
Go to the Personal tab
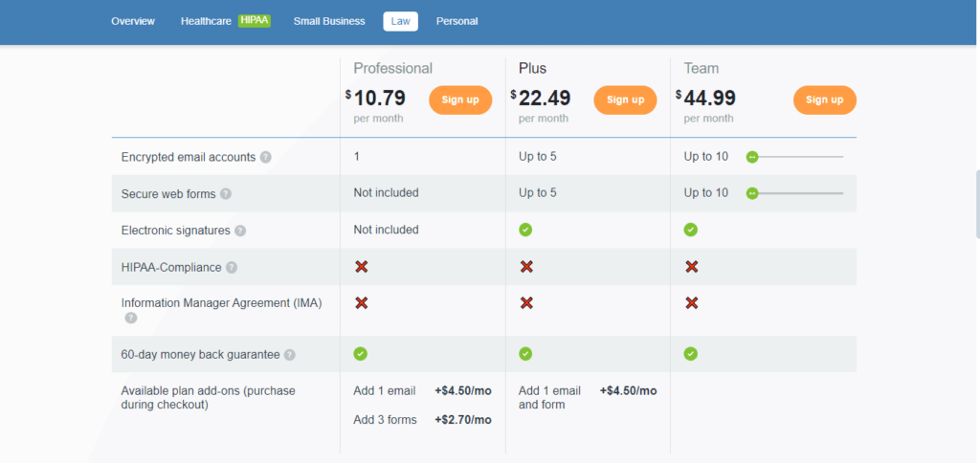point(457,21)
